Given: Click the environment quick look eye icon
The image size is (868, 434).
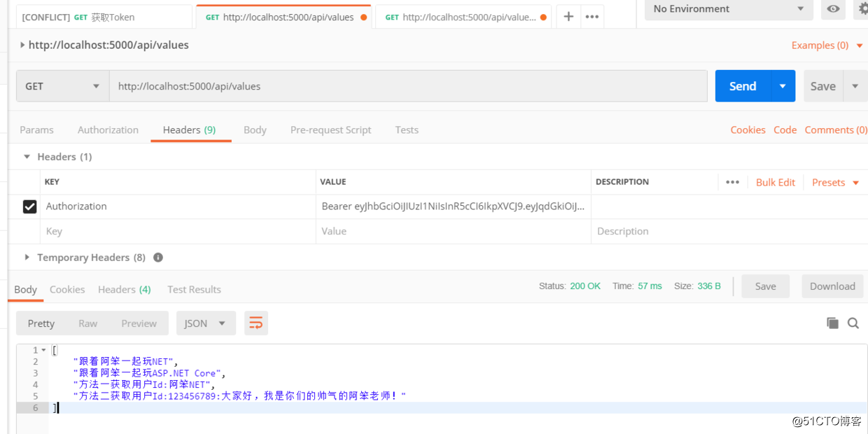Looking at the screenshot, I should tap(833, 8).
